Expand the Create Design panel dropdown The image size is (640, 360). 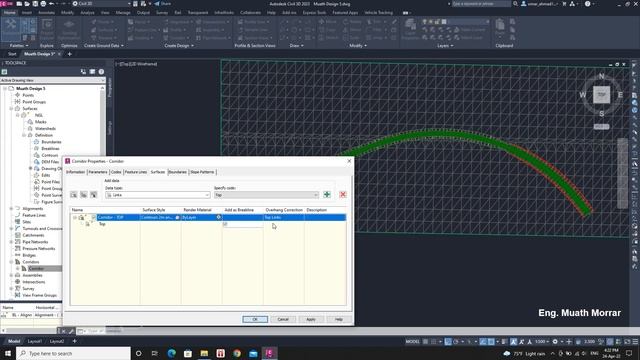tap(179, 46)
